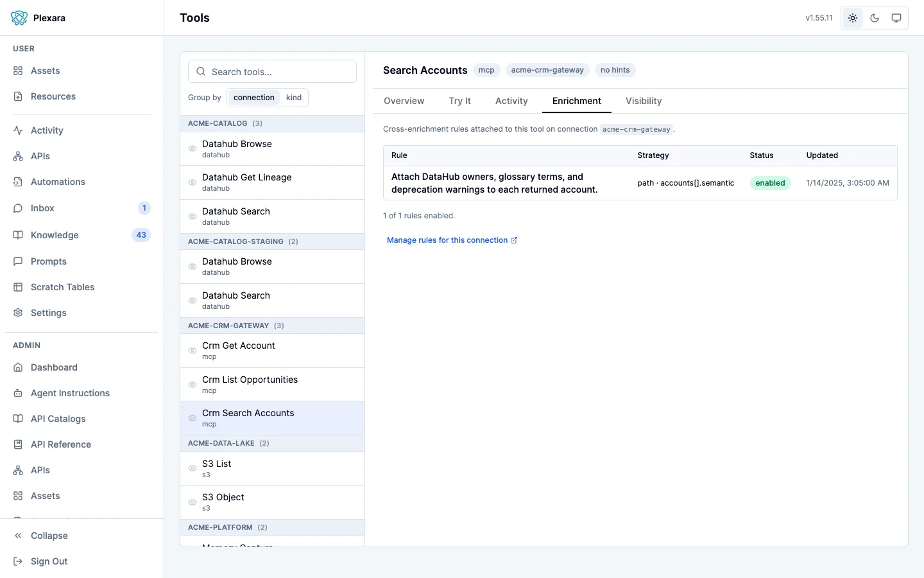Switch to dark theme moon icon
Screen dimensions: 924x578
[875, 18]
